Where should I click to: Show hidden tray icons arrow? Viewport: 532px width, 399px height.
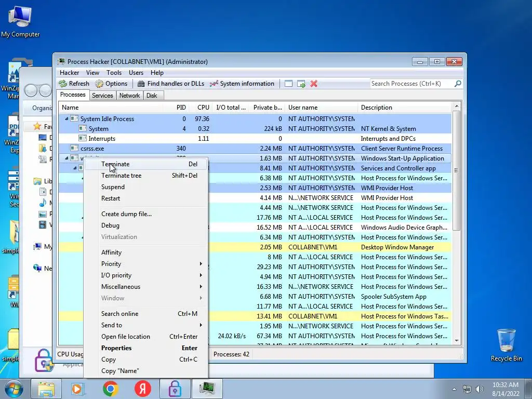454,389
